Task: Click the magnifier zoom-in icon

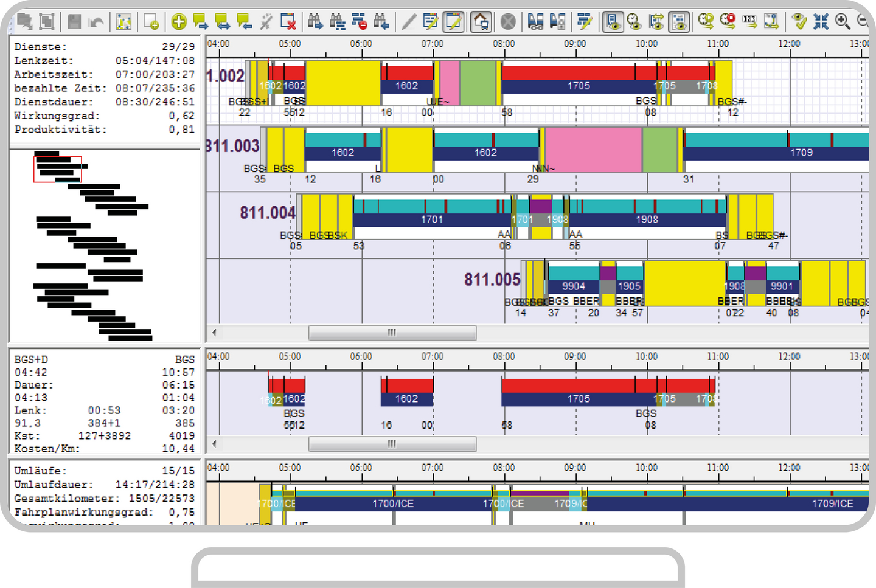Action: (843, 22)
